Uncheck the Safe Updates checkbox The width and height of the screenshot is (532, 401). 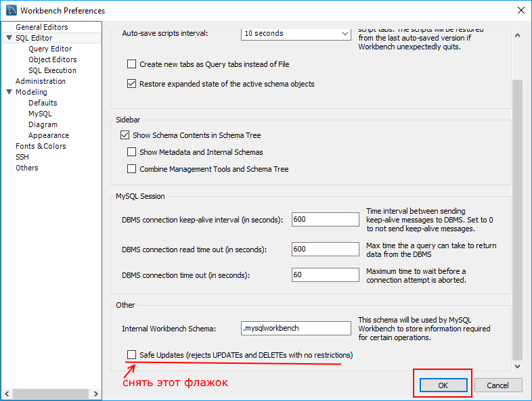(131, 355)
